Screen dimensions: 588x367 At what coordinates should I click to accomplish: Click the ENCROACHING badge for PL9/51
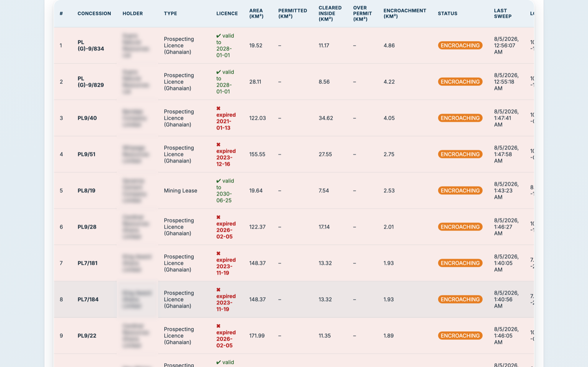[460, 154]
